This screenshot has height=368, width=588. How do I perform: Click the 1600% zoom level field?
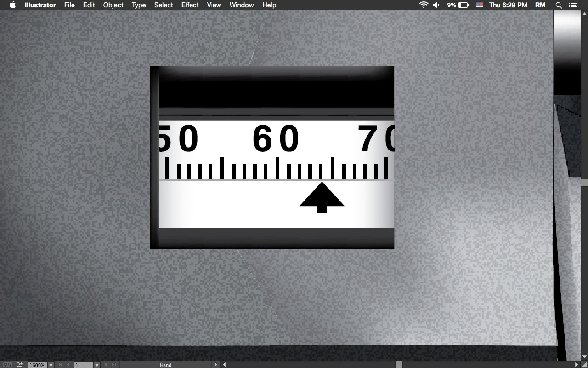[x=37, y=365]
